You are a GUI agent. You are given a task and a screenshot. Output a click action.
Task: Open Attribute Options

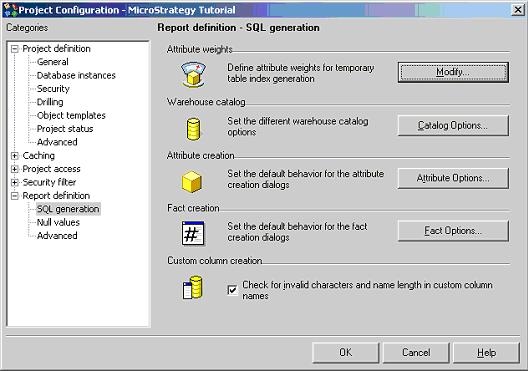(453, 178)
